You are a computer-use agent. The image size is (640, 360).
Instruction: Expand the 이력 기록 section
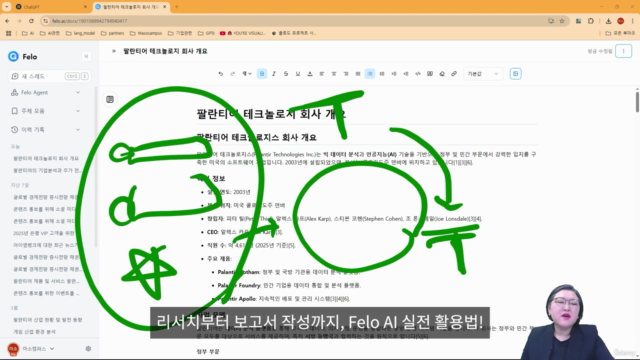click(x=46, y=129)
